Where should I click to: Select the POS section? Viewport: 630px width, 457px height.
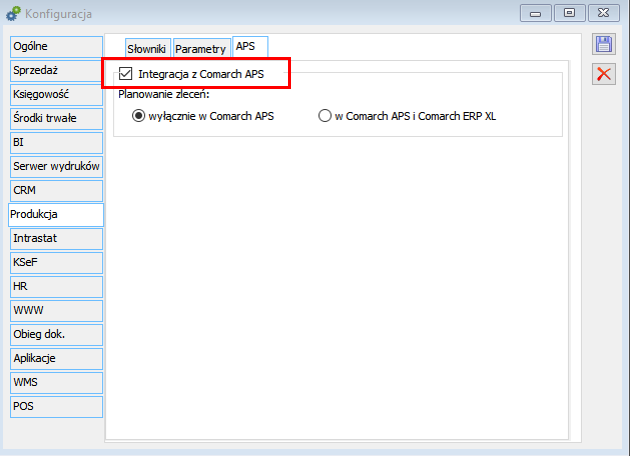click(56, 407)
